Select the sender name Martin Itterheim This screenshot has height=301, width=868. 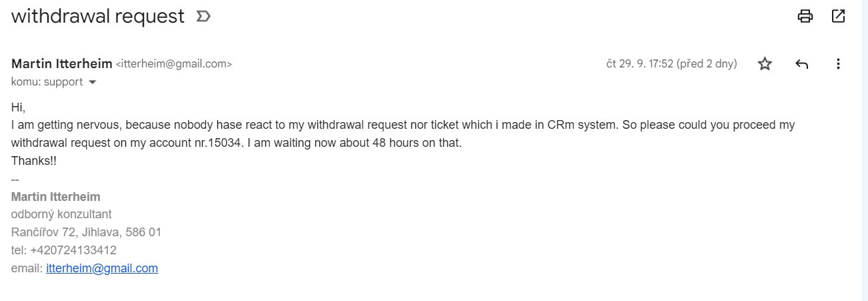coord(62,64)
